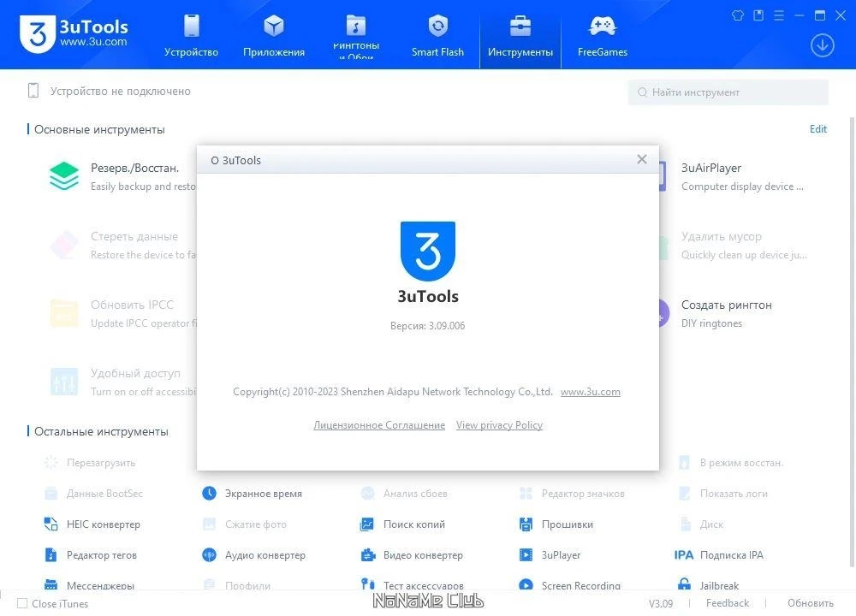Screen dimensions: 856x616
Task: Click the bookmark icon next to the skin icon
Action: tap(758, 15)
